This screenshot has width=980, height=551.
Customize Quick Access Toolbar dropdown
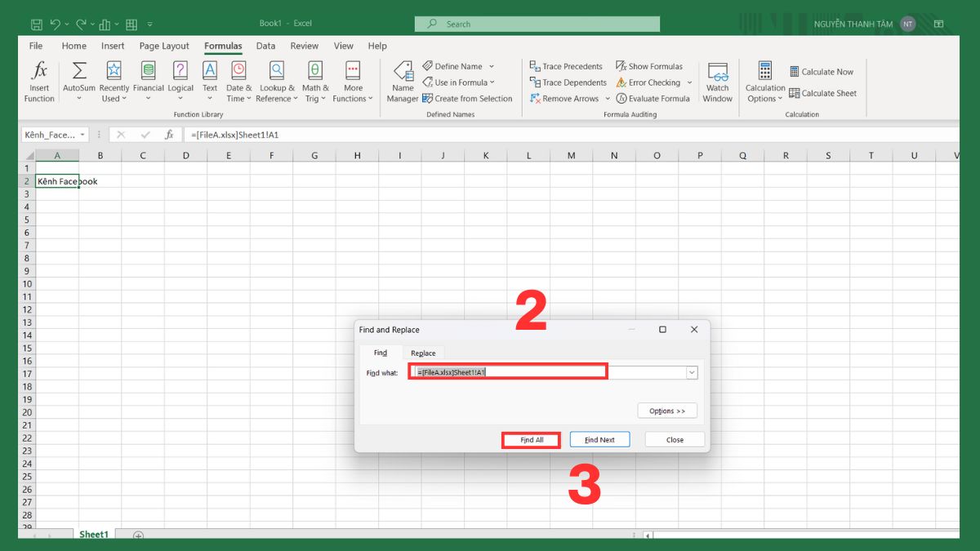(150, 24)
